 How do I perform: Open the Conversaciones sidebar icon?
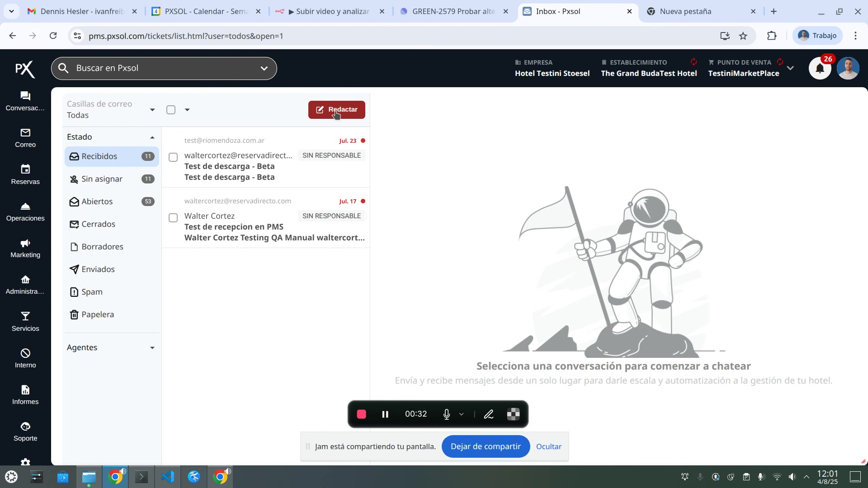point(25,96)
